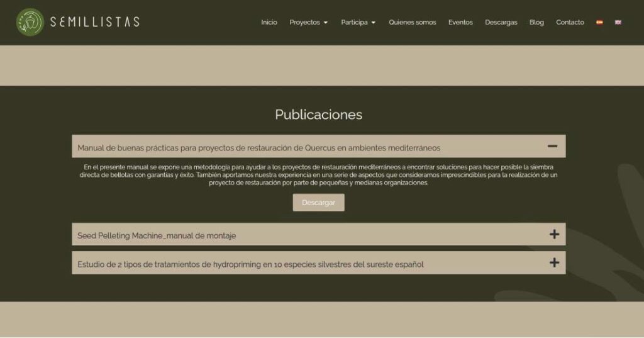The width and height of the screenshot is (644, 338).
Task: Open the Proyectos dropdown menu
Action: coord(308,22)
